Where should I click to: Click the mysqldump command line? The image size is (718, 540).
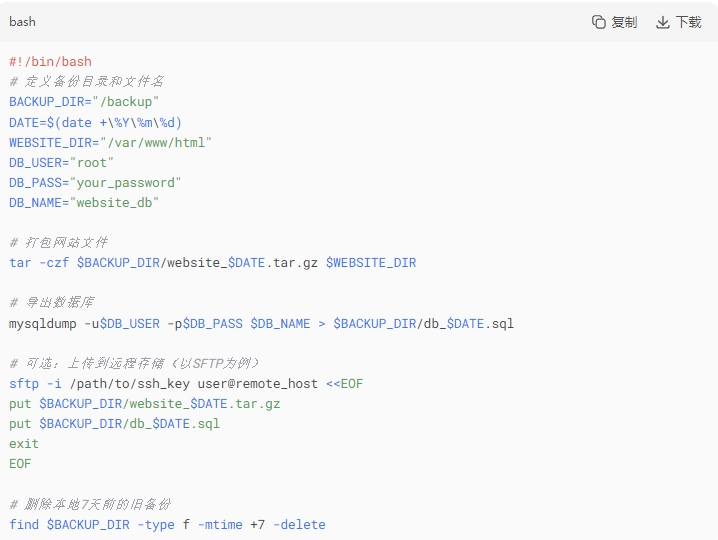click(x=261, y=323)
